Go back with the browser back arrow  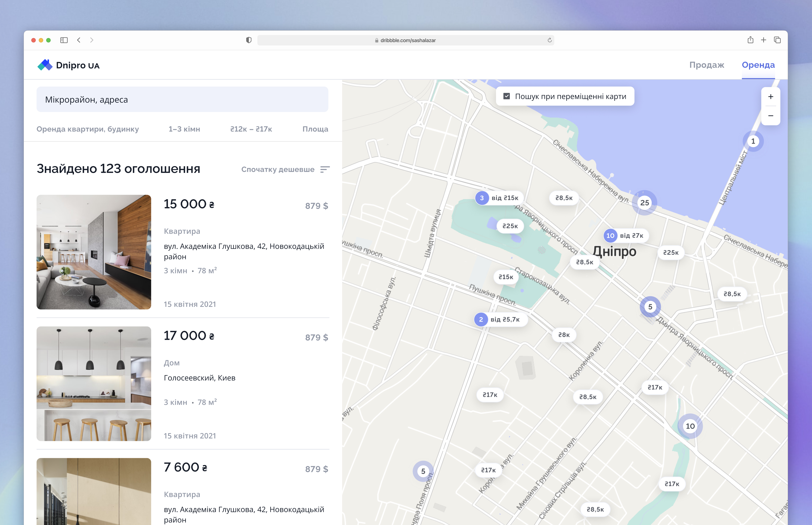coord(79,40)
